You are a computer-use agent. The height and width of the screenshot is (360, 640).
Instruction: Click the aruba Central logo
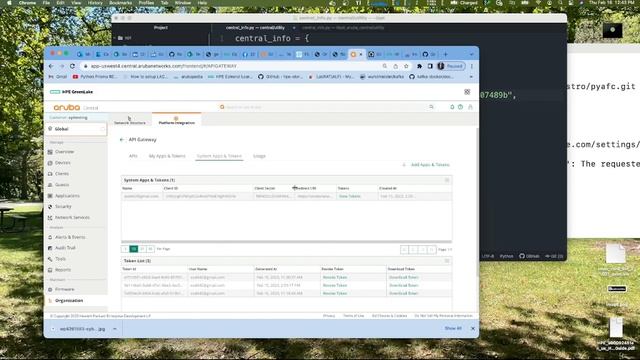pos(76,107)
